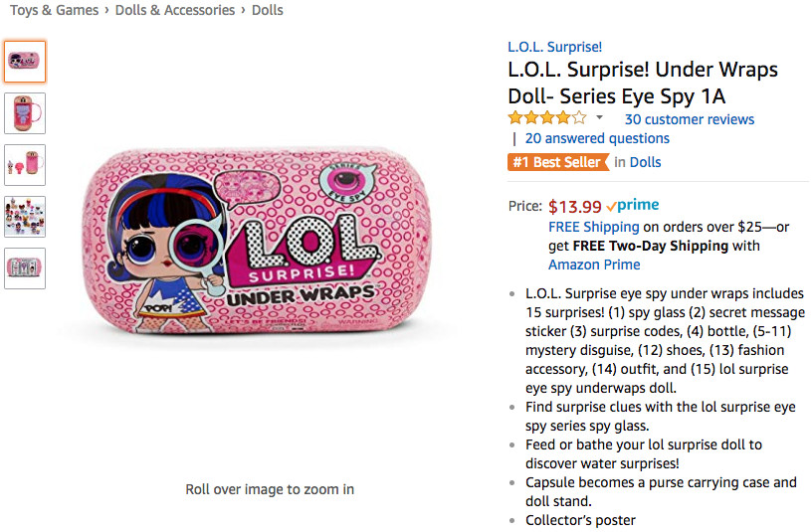Viewport: 811px width, 532px height.
Task: Go to the Dolls breadcrumb at top
Action: pos(268,10)
